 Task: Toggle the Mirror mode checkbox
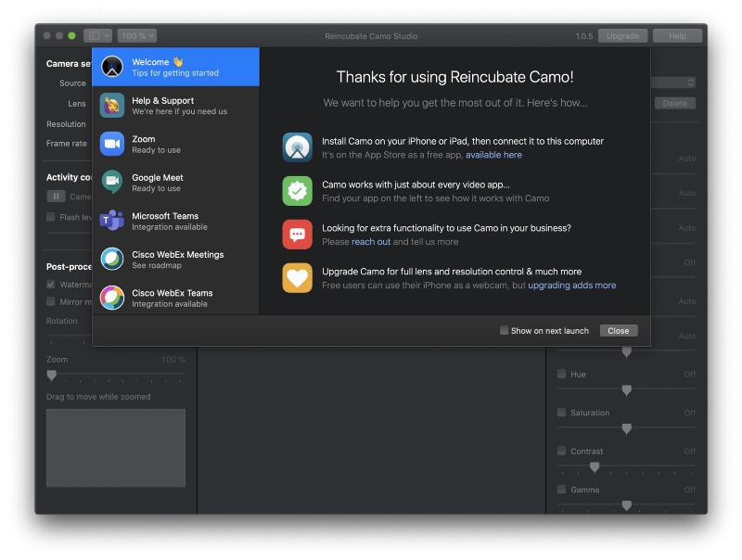click(x=51, y=301)
